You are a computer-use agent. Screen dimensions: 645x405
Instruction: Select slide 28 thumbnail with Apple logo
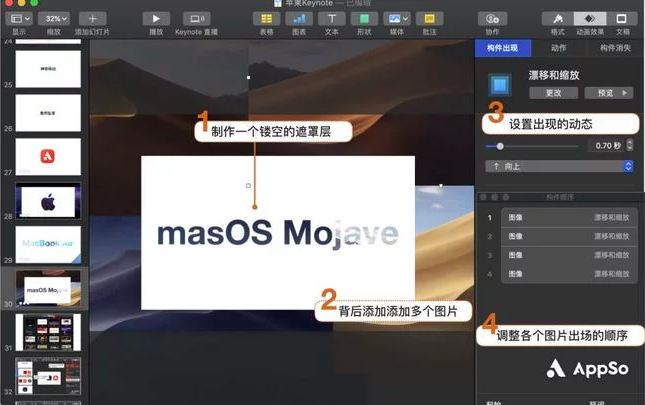(48, 201)
